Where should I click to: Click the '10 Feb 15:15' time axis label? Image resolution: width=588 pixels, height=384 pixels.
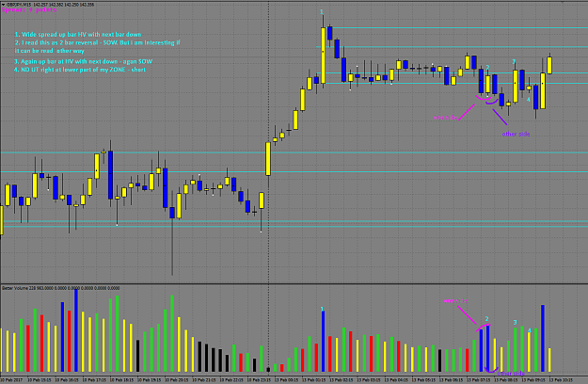(x=40, y=380)
